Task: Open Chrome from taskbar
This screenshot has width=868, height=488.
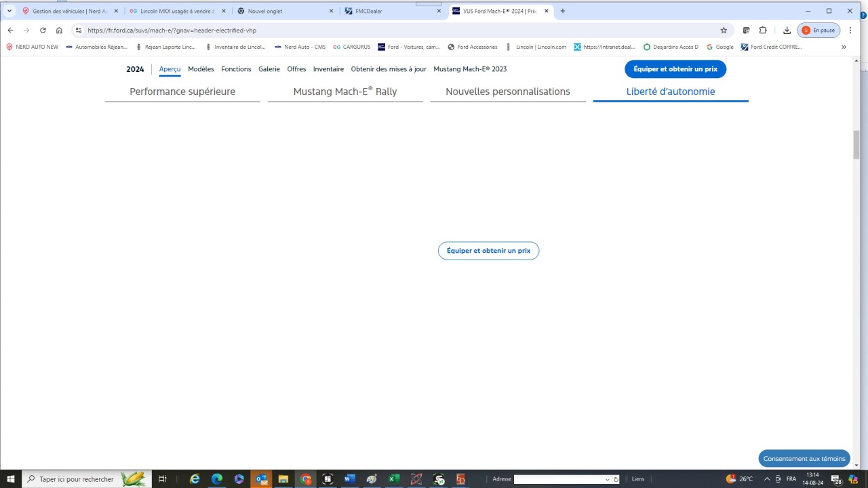Action: [306, 479]
